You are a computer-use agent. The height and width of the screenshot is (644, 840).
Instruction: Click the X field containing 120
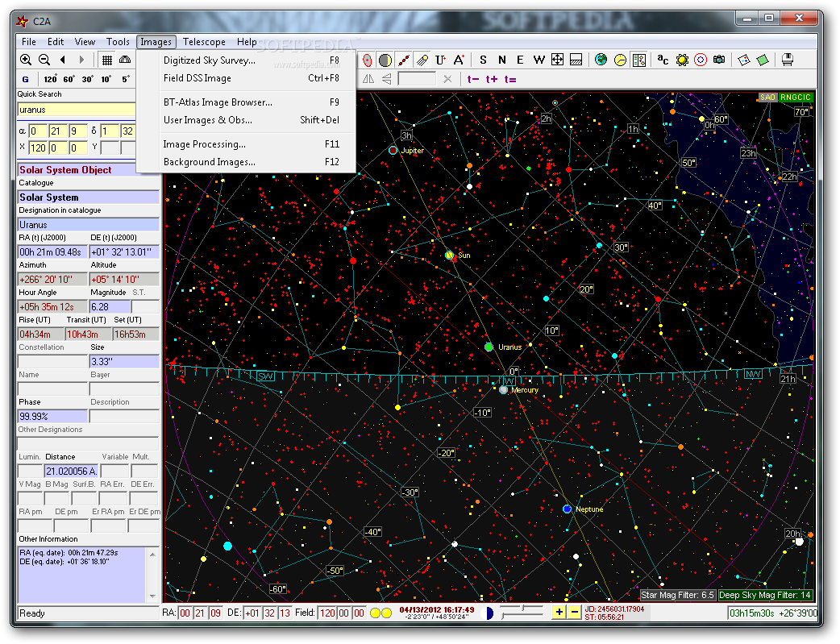[38, 147]
